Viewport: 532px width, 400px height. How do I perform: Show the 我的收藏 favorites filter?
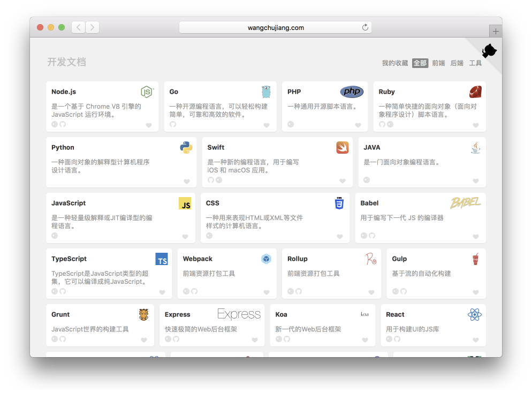click(395, 63)
